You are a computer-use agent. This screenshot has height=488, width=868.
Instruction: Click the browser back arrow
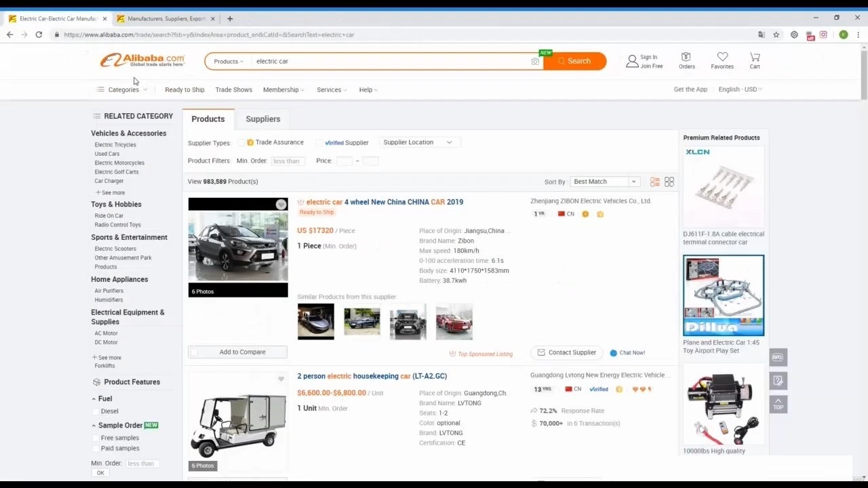(9, 35)
